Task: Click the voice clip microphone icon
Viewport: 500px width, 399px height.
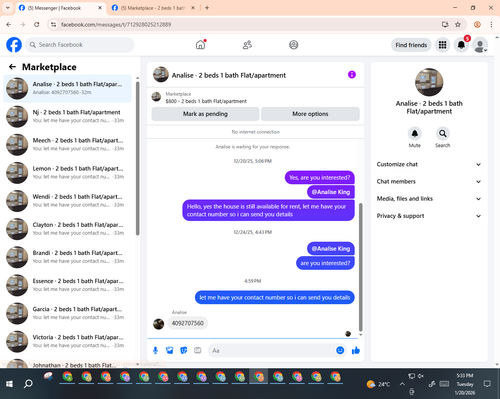Action: 155,350
